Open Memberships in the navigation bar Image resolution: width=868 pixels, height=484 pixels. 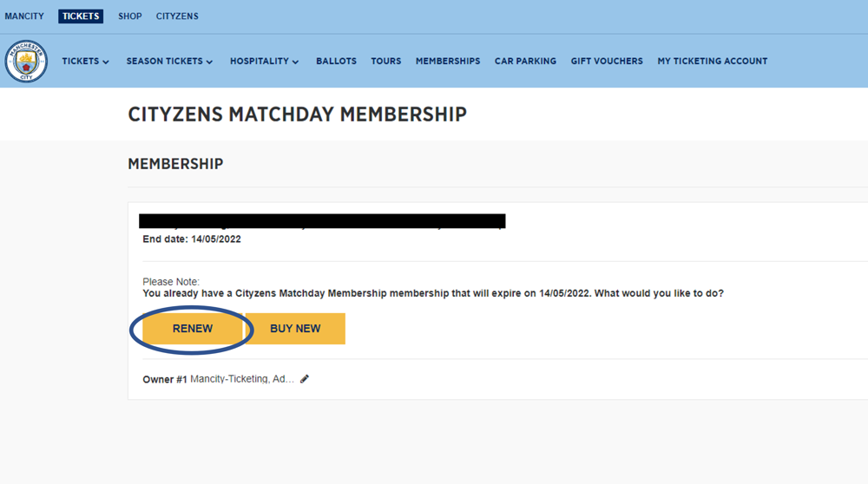click(448, 62)
